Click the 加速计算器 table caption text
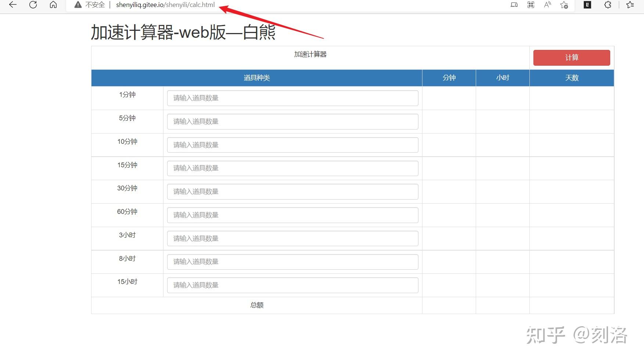 (310, 54)
